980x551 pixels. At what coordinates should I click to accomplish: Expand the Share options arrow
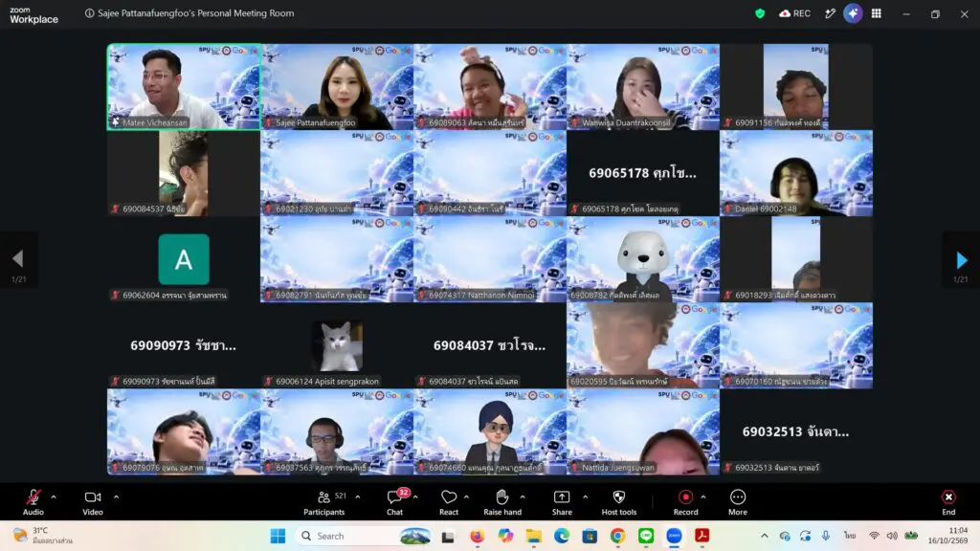pos(585,497)
